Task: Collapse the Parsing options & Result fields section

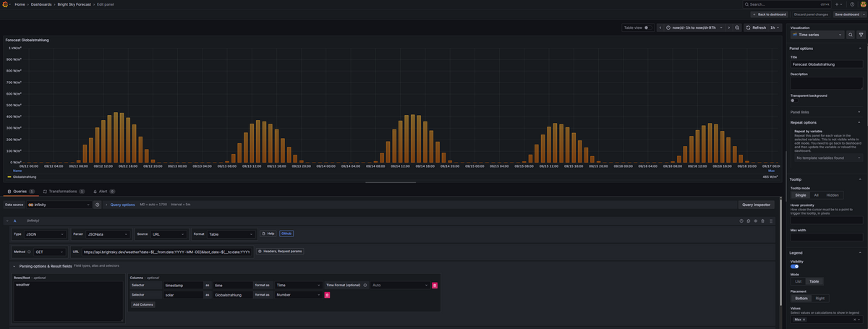Action: 14,267
